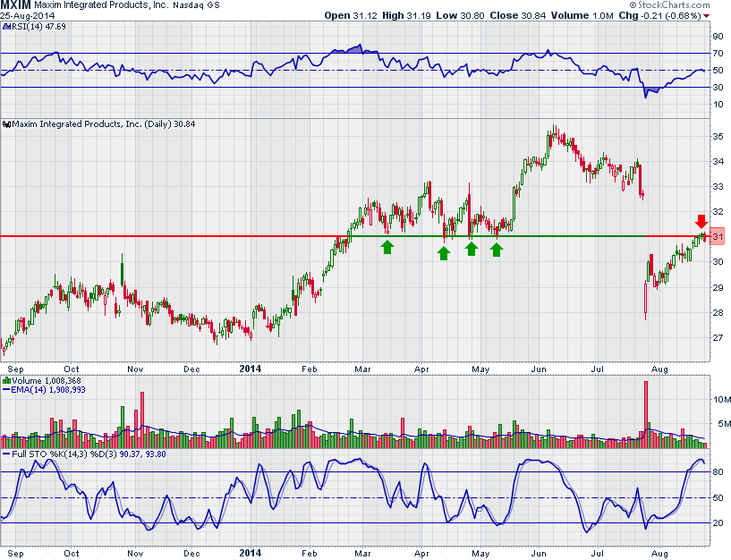Viewport: 731px width, 560px height.
Task: Click the volume axis label 10M
Action: (722, 400)
